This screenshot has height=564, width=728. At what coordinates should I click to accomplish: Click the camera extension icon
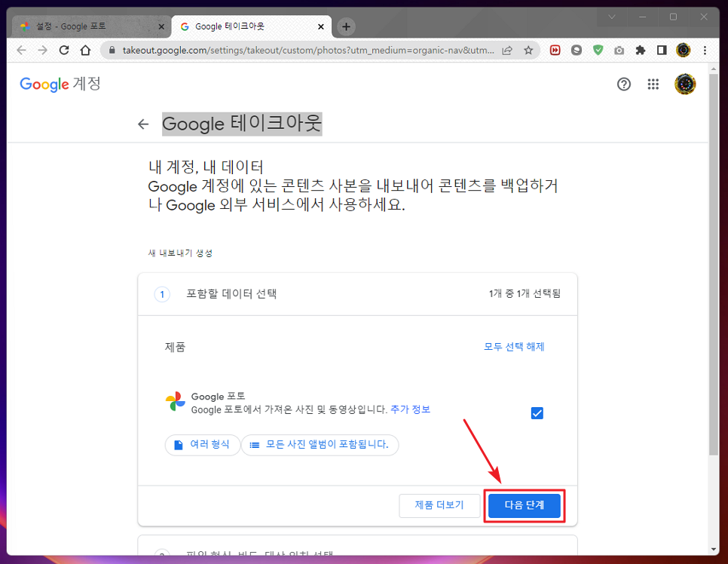(x=619, y=51)
